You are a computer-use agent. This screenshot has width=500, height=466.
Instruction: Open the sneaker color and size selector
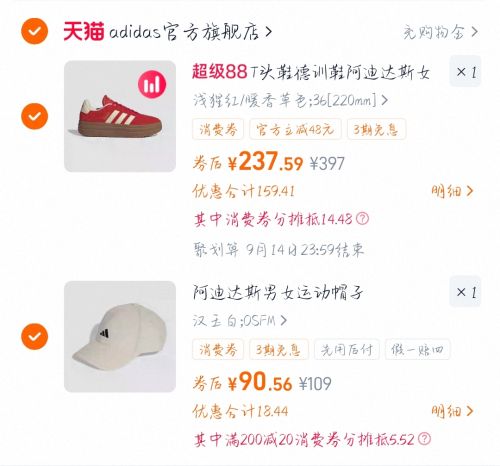point(290,100)
